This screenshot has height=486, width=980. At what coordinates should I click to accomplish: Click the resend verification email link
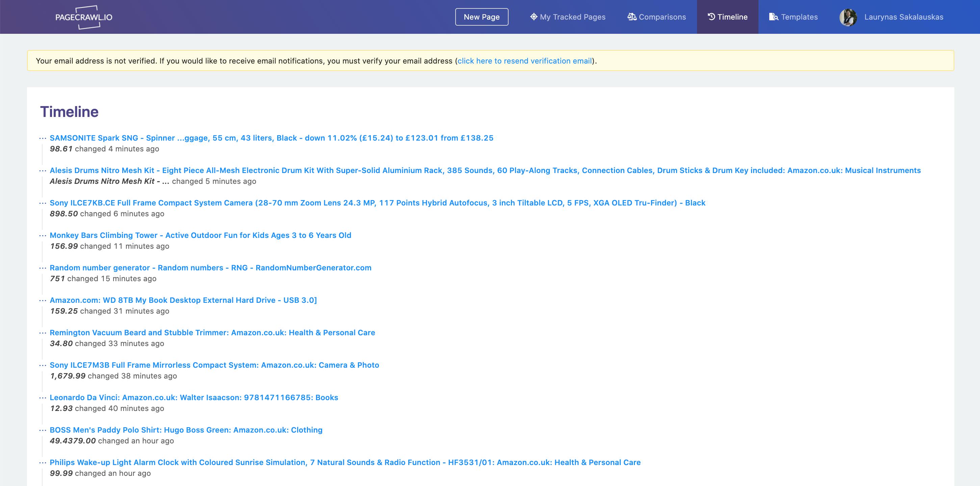(x=525, y=61)
